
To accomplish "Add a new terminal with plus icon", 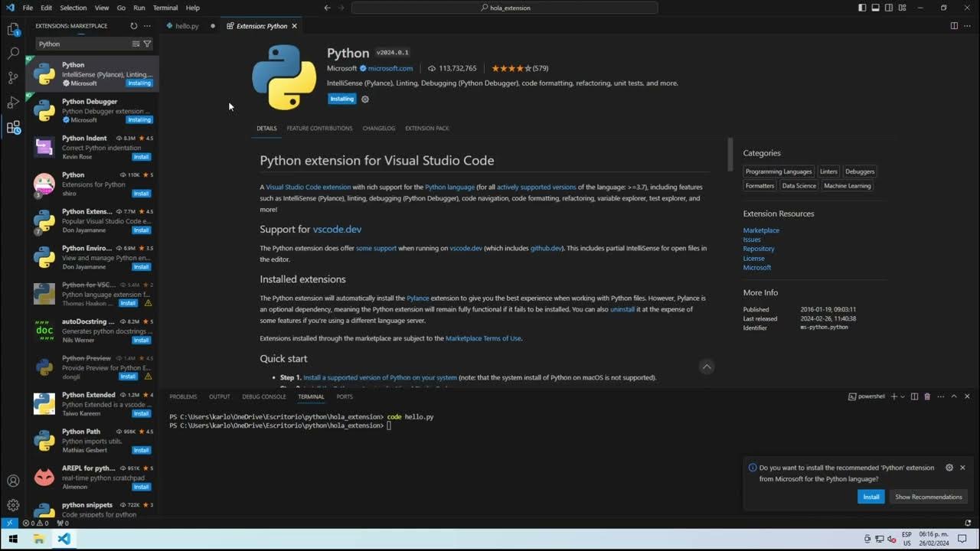I will (x=893, y=396).
